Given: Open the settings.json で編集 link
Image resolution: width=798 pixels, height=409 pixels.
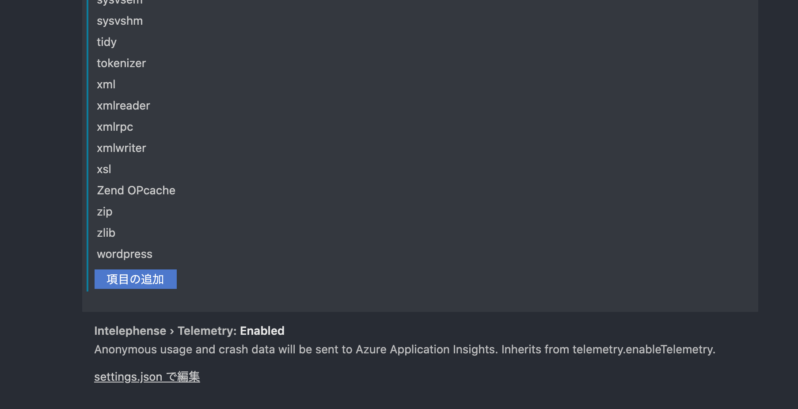Looking at the screenshot, I should [147, 377].
